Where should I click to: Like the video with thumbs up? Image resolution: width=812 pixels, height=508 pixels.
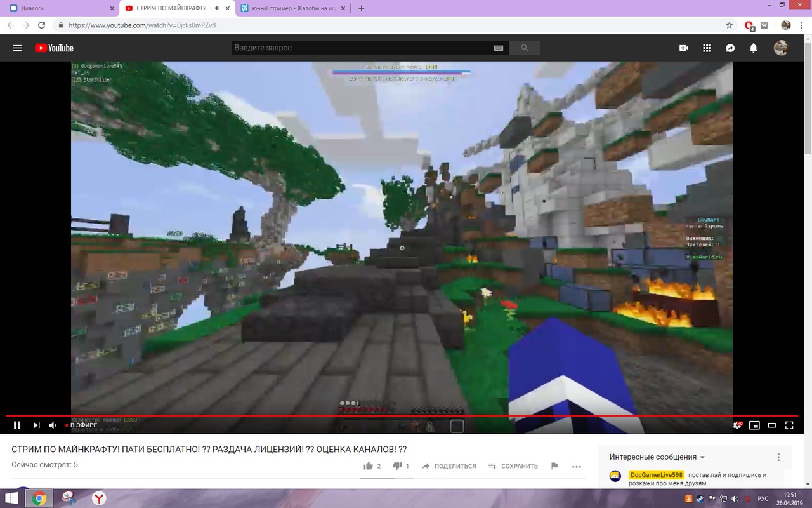[368, 466]
